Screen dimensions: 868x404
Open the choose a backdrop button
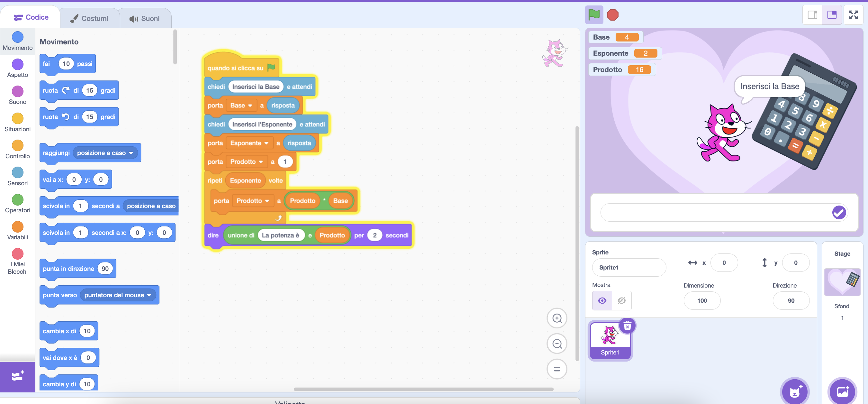tap(842, 391)
